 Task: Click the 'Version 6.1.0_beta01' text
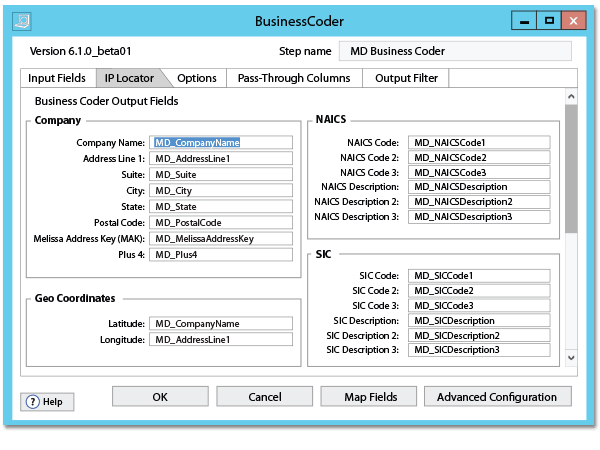80,51
